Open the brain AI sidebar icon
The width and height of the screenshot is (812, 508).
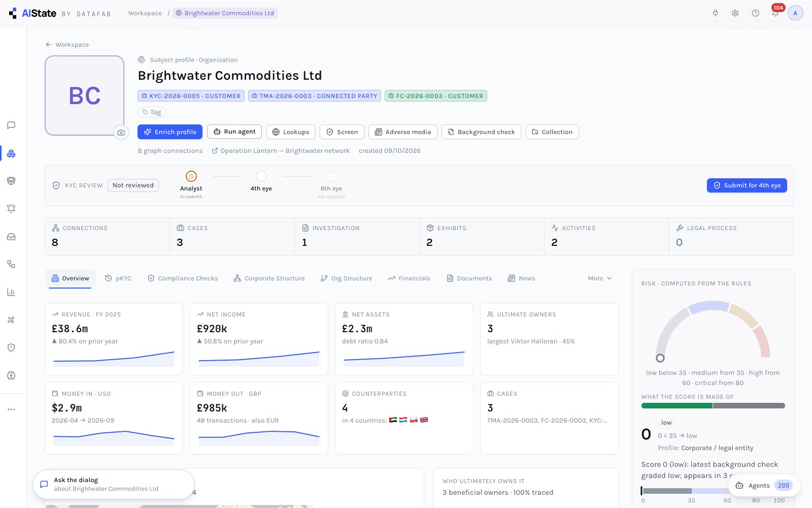point(11,375)
